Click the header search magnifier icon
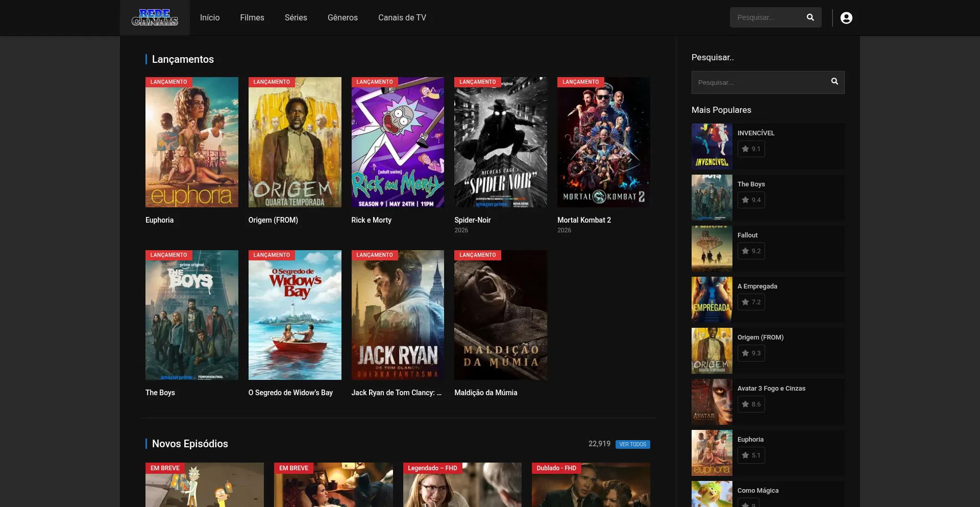 click(810, 17)
